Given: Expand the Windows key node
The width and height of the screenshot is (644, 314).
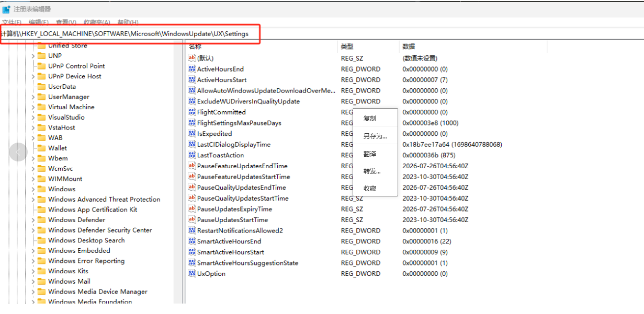Looking at the screenshot, I should pyautogui.click(x=33, y=189).
